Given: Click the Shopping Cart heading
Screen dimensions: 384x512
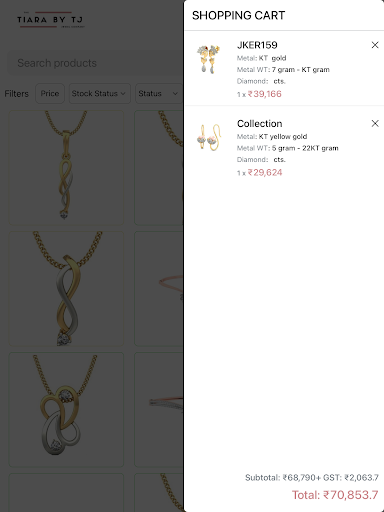Looking at the screenshot, I should click(238, 15).
